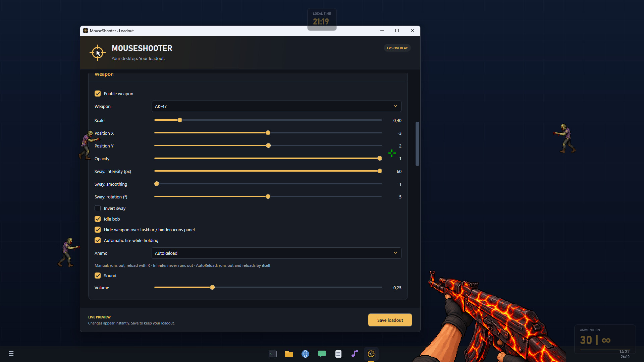Click the Scale value 0,40

(x=397, y=120)
